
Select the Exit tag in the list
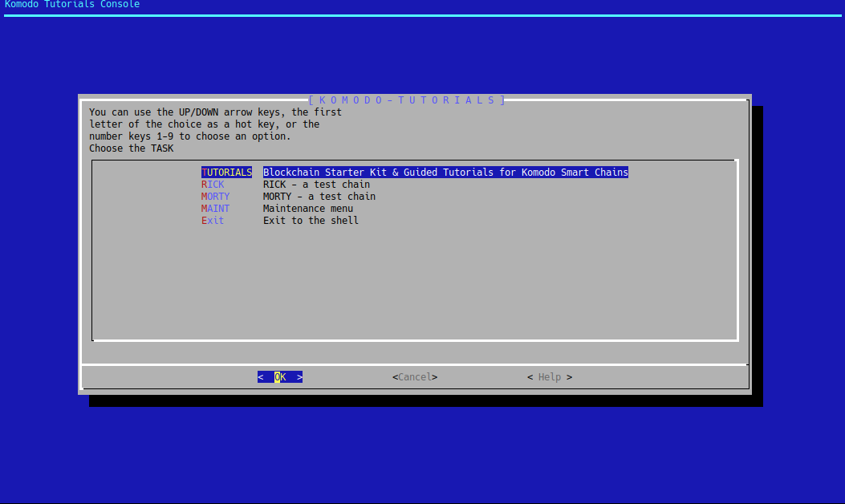(213, 221)
